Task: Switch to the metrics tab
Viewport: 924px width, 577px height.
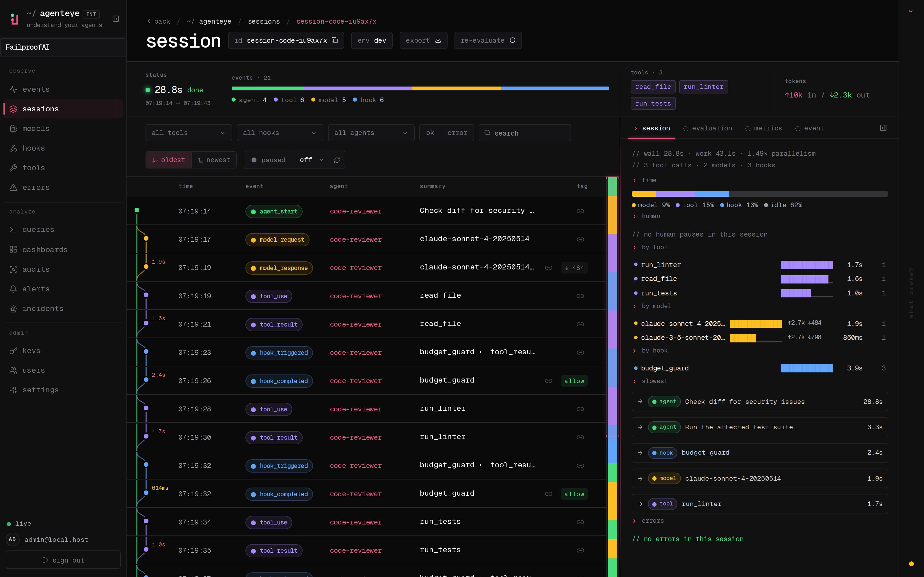Action: [x=763, y=128]
